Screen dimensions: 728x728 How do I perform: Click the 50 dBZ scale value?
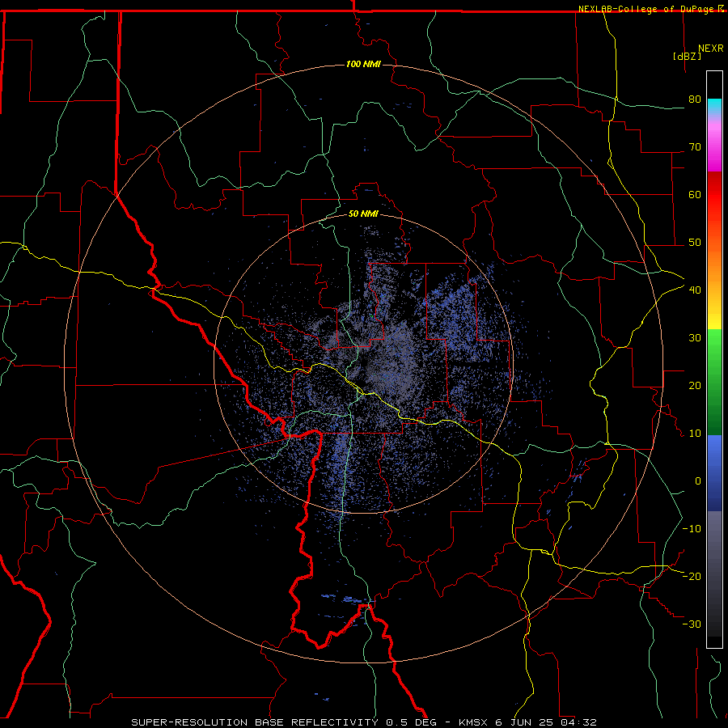click(x=695, y=243)
